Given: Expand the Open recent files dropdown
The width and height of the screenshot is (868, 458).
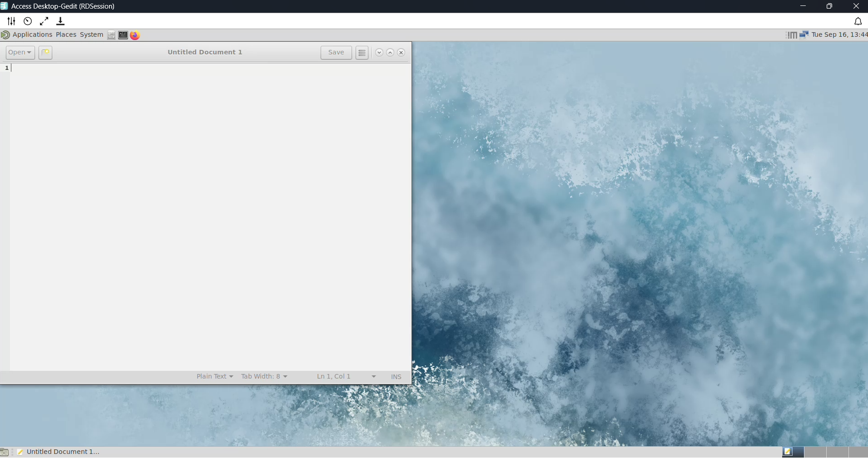Looking at the screenshot, I should coord(20,53).
